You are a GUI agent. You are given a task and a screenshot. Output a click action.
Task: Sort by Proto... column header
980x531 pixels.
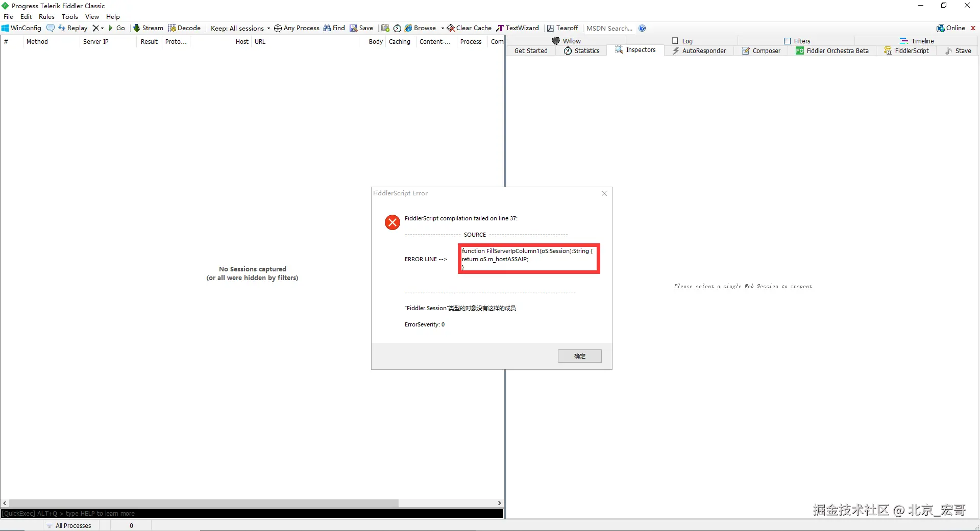tap(176, 42)
